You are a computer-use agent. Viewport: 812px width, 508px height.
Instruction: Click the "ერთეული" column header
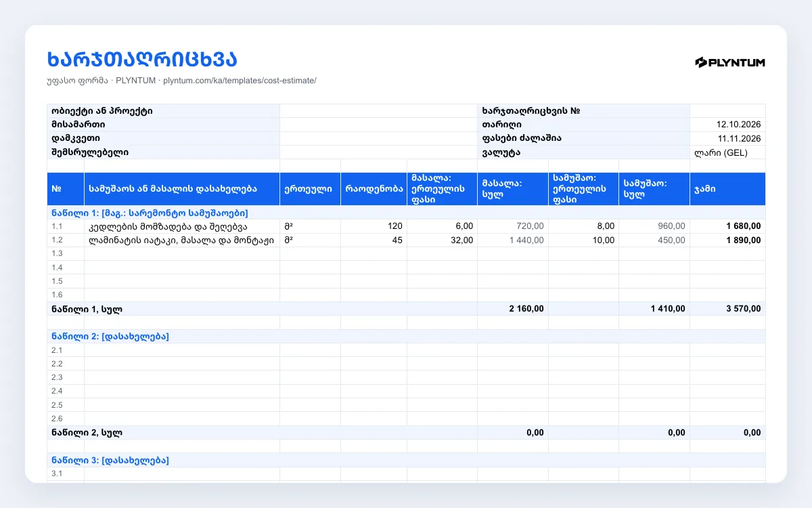click(310, 189)
